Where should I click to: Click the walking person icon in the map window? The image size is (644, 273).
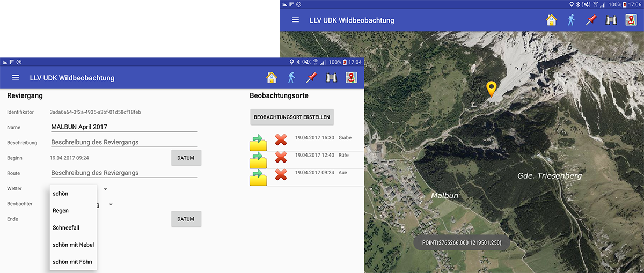click(571, 20)
